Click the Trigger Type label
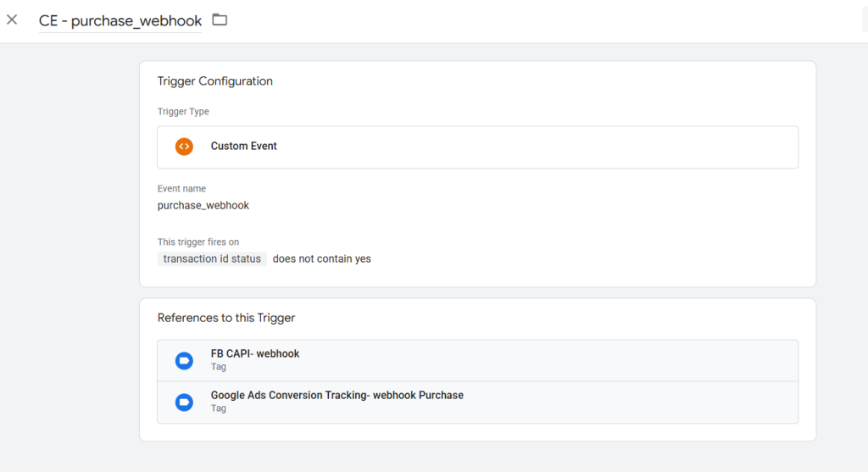 (x=183, y=112)
